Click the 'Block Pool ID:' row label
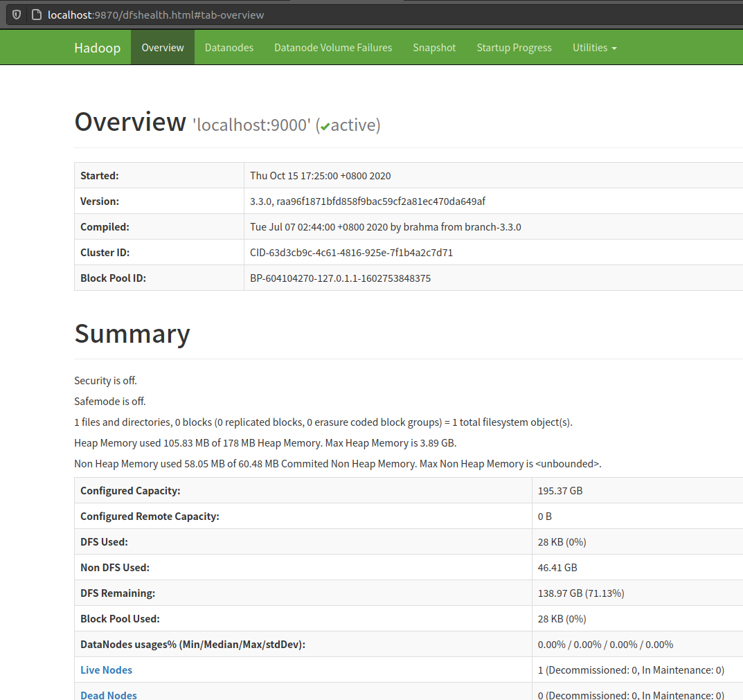 point(114,278)
